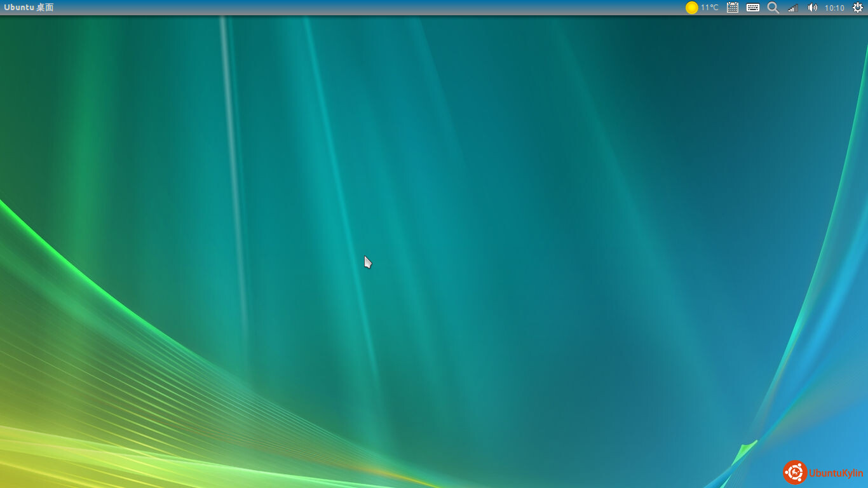This screenshot has height=488, width=868.
Task: Click the word "Ubuntu" in the panel title
Action: 18,8
